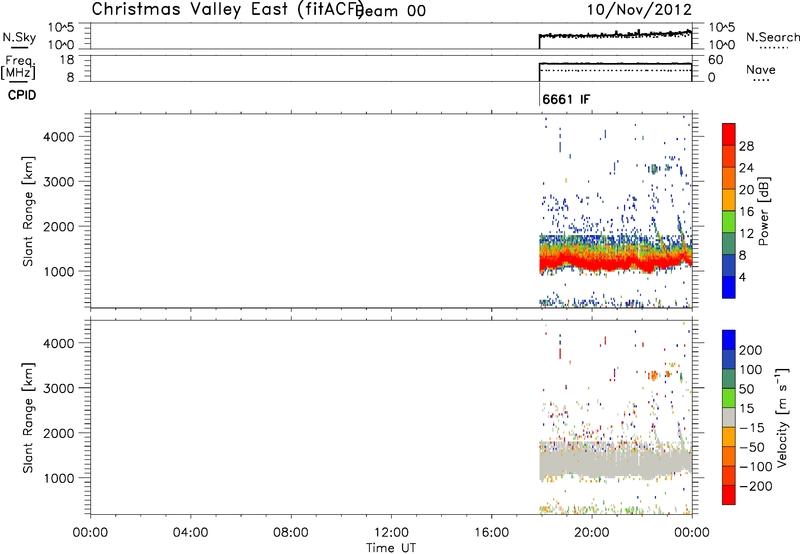Click the red top segment of the power colorbar
This screenshot has height=554, width=800.
[729, 135]
